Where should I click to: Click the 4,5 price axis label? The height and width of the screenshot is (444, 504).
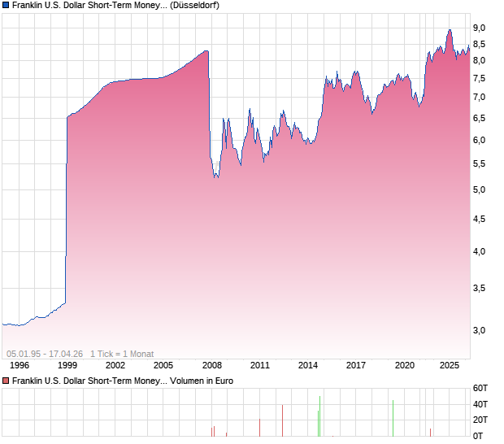click(x=479, y=219)
